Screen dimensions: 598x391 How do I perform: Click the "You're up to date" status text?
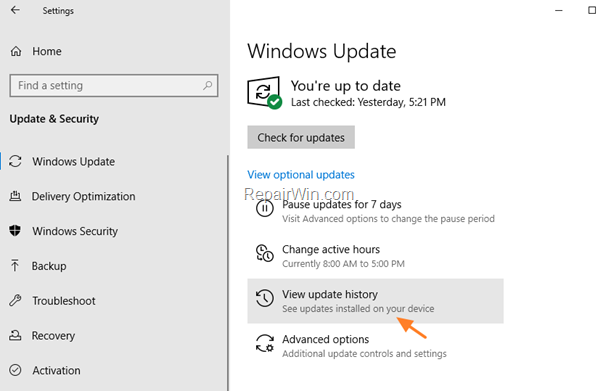(x=346, y=86)
